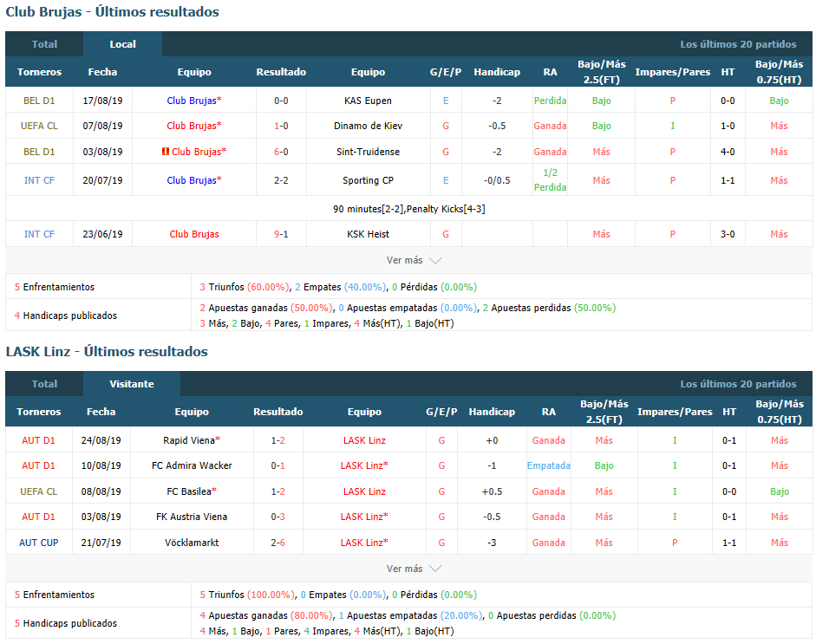Image resolution: width=816 pixels, height=644 pixels.
Task: Open the FC Basilea team link
Action: [x=189, y=491]
